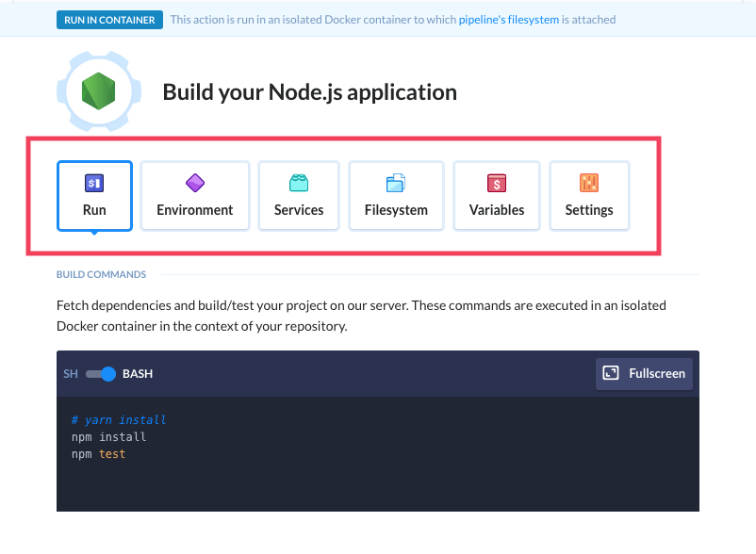756x554 pixels.
Task: Switch to the Services tab
Action: pyautogui.click(x=299, y=196)
